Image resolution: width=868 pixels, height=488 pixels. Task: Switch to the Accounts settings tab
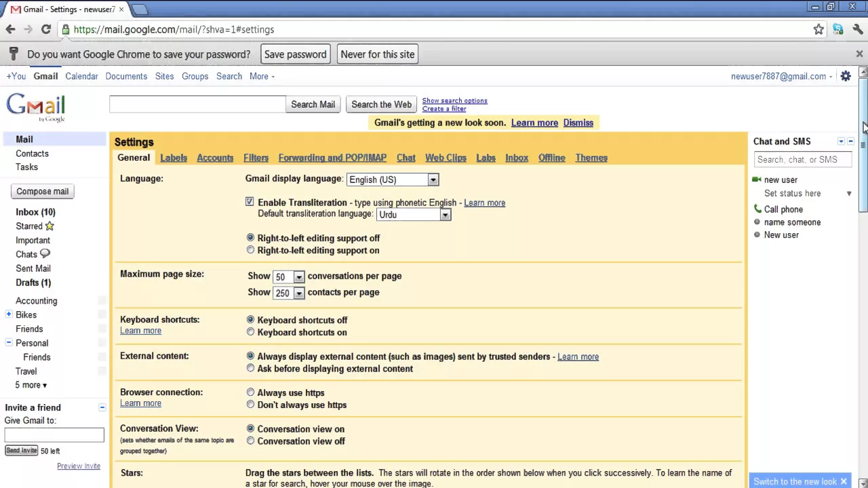point(215,157)
